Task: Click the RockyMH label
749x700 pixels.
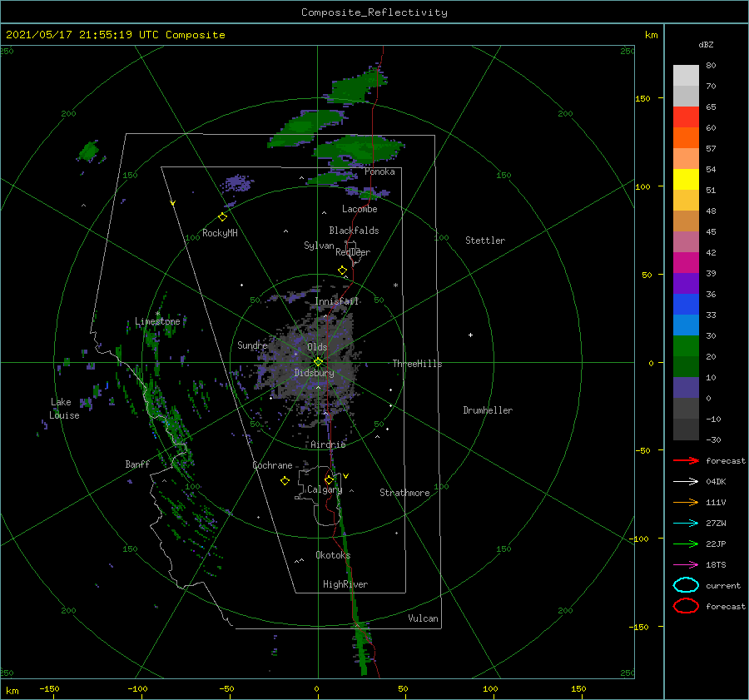Action: [x=220, y=233]
